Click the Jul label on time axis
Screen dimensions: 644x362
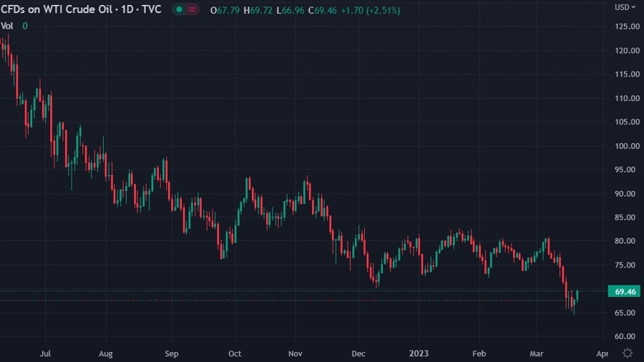pyautogui.click(x=45, y=353)
